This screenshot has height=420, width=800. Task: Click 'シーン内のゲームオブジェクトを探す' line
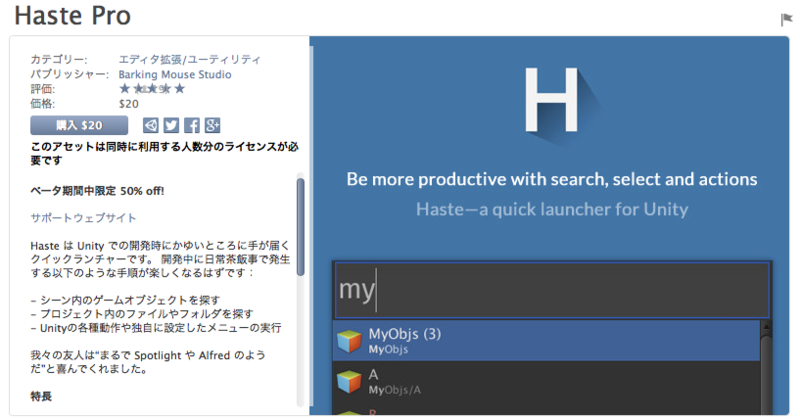[126, 300]
